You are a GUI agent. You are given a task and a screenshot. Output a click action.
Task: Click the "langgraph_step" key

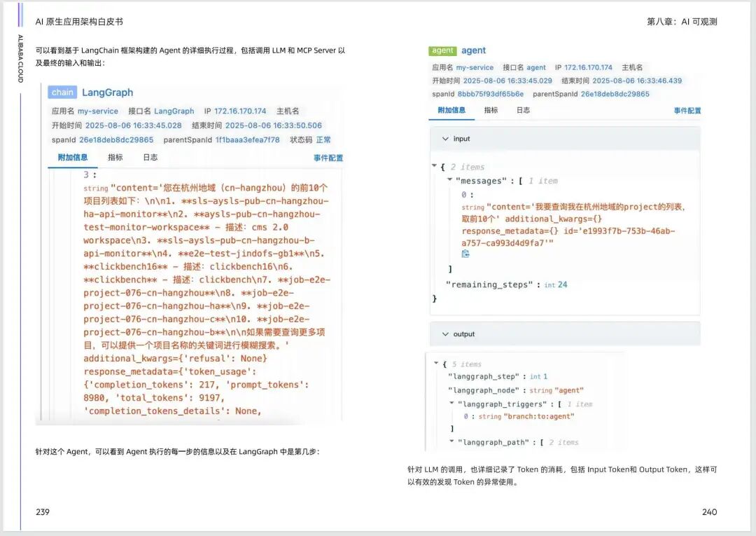[484, 376]
